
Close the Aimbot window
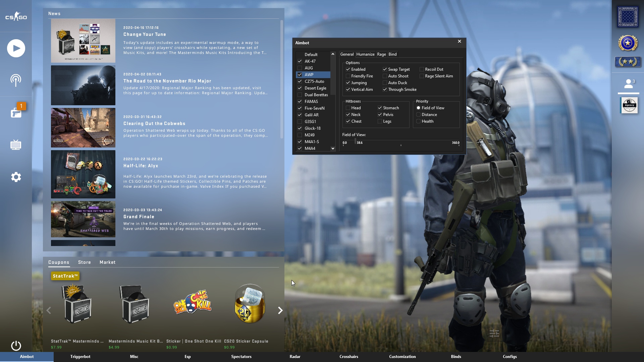tap(460, 41)
